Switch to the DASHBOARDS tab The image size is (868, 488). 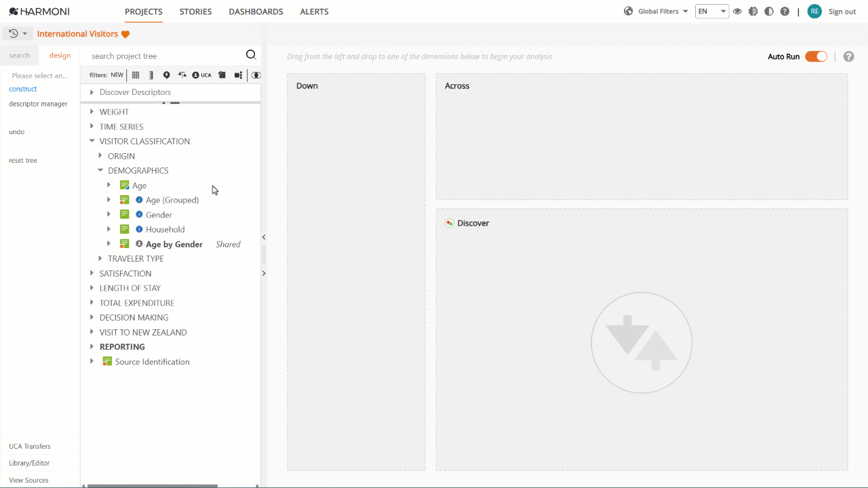click(x=256, y=12)
